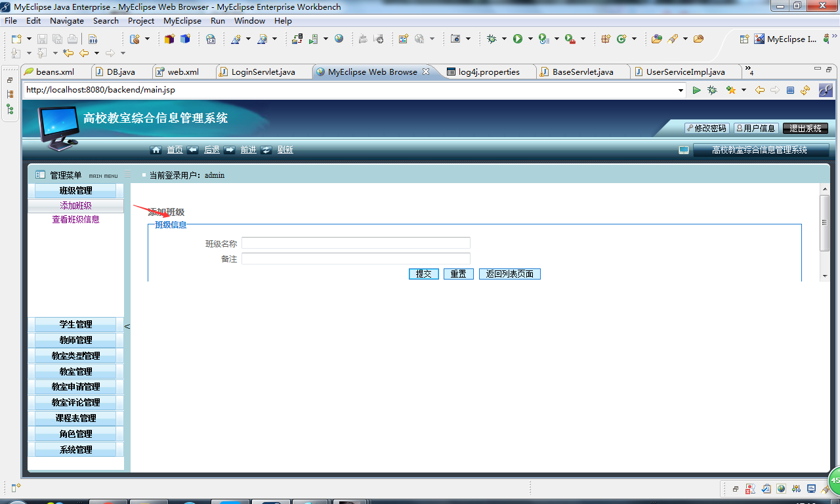The image size is (840, 504).
Task: Click the database tool icon with star
Action: coord(135,39)
